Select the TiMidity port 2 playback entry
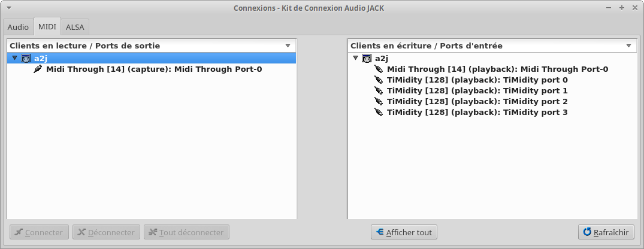 tap(477, 101)
